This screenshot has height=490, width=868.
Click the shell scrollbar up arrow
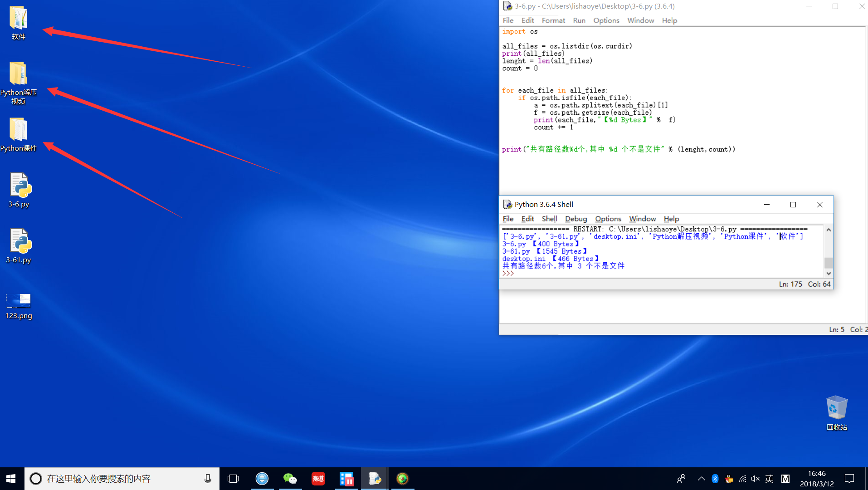(829, 230)
